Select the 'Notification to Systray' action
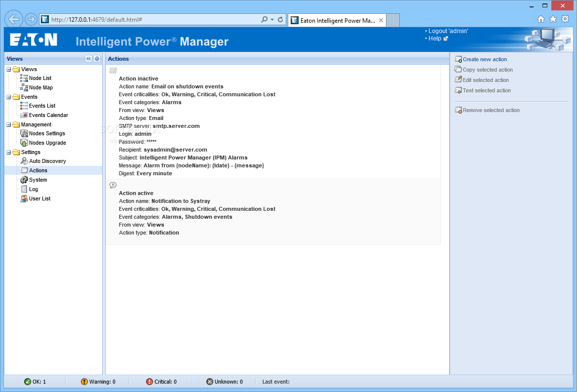The image size is (577, 392). pyautogui.click(x=272, y=212)
